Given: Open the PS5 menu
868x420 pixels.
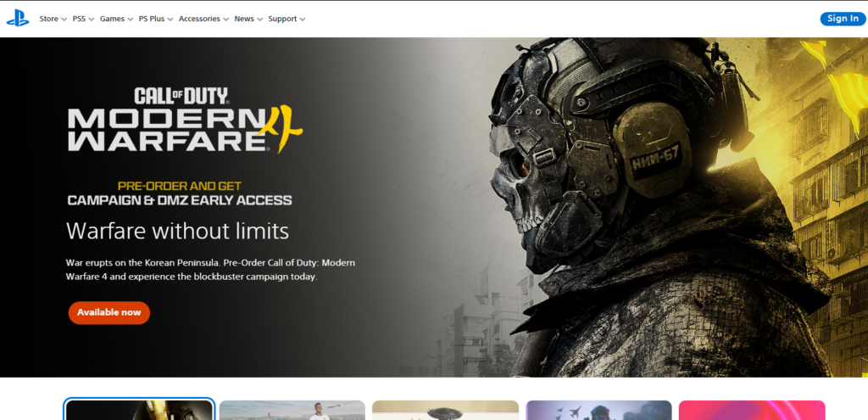Looking at the screenshot, I should click(x=79, y=19).
